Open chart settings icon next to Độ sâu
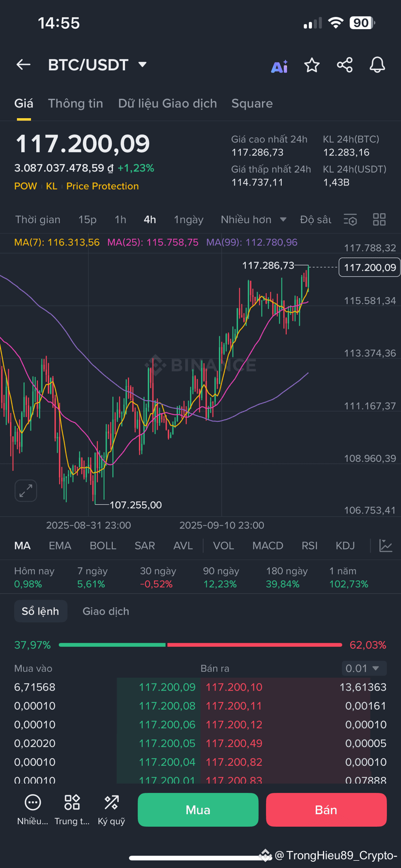This screenshot has width=401, height=868. 350,219
